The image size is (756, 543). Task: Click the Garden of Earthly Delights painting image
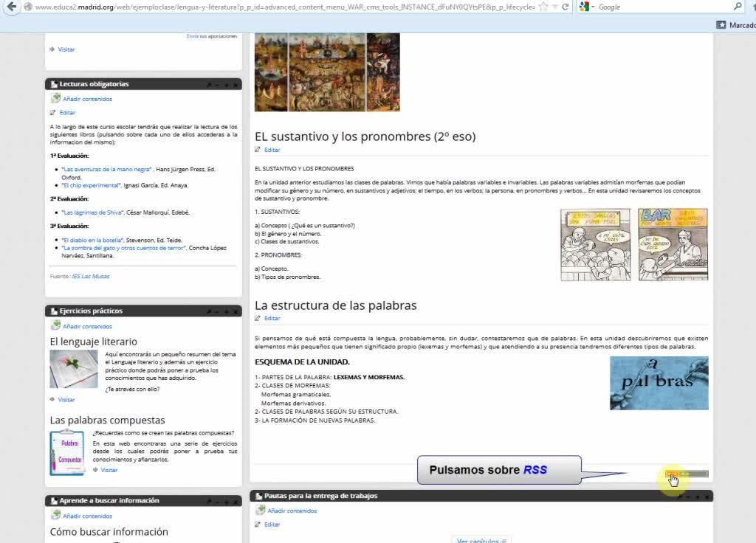pos(327,72)
